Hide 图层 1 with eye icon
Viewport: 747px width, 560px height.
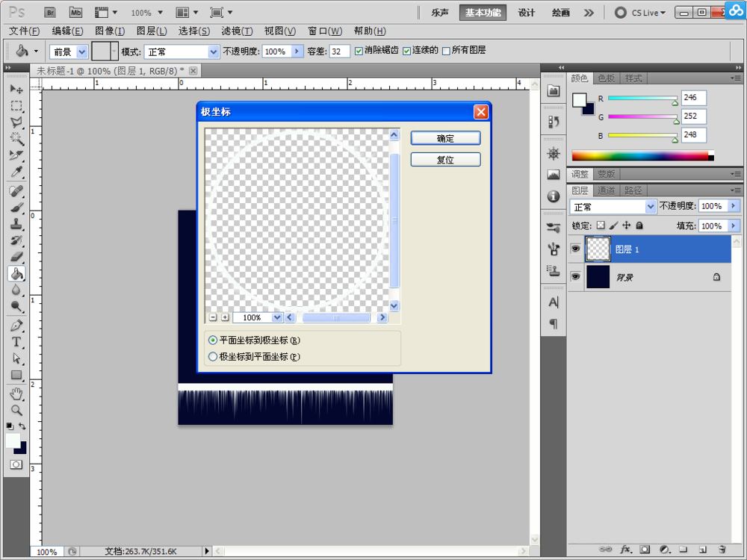(575, 249)
